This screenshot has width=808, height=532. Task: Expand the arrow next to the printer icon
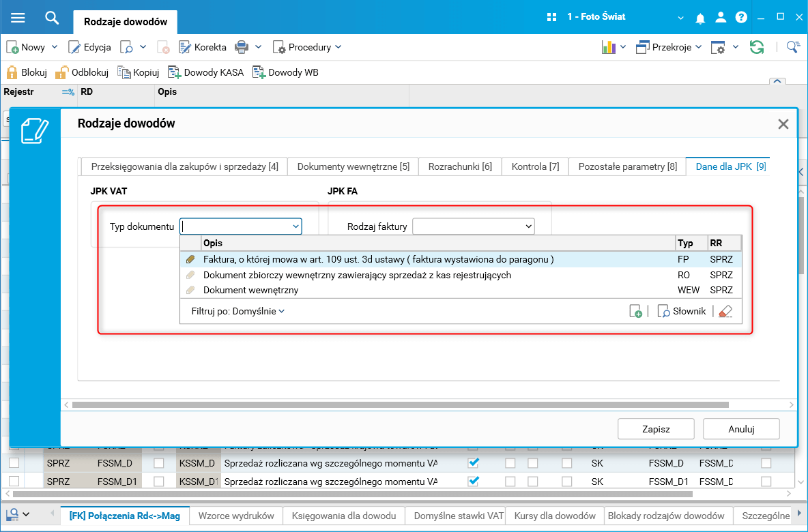(x=258, y=47)
